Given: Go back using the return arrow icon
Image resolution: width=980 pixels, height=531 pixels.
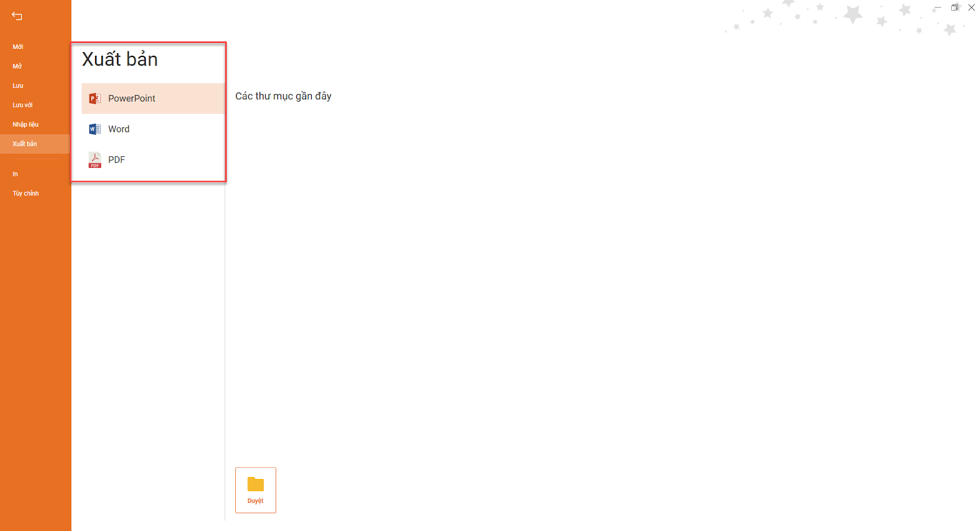Looking at the screenshot, I should (x=17, y=16).
